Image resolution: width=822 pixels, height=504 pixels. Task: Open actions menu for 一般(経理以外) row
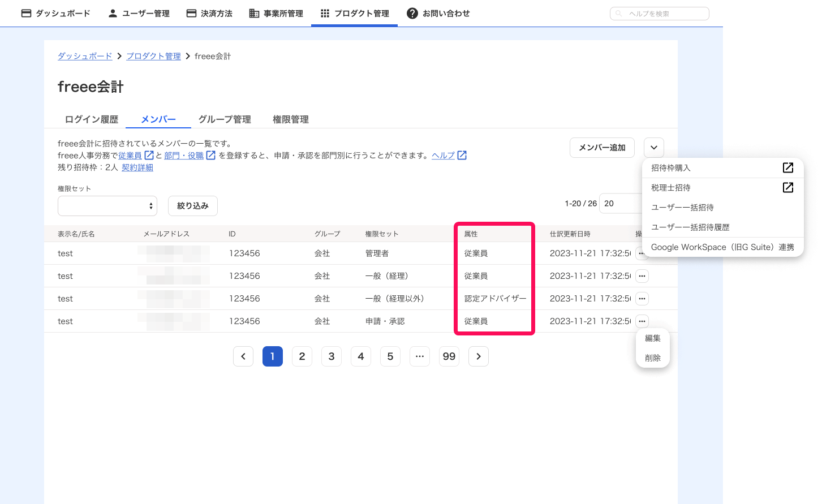[642, 299]
